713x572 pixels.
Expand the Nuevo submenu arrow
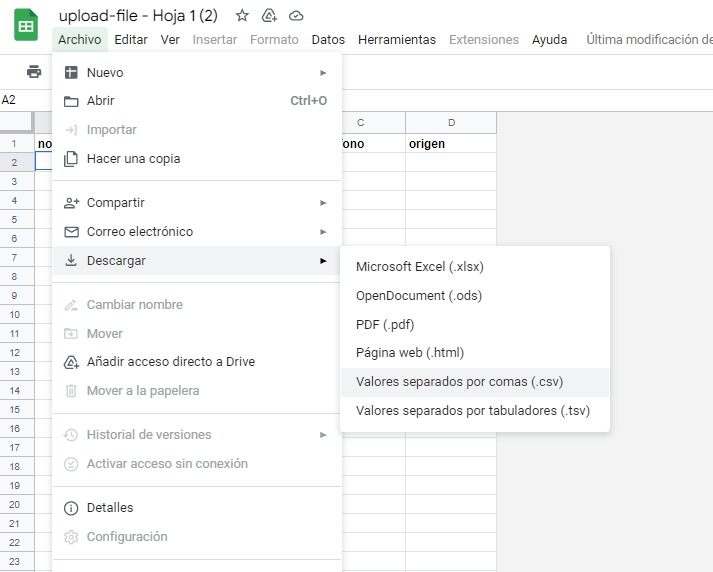pyautogui.click(x=323, y=73)
